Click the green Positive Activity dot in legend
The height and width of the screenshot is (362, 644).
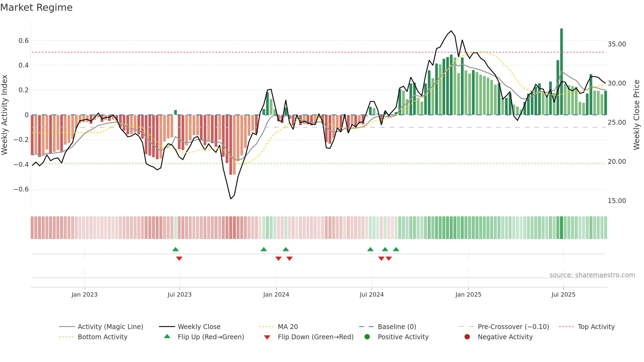tap(367, 337)
